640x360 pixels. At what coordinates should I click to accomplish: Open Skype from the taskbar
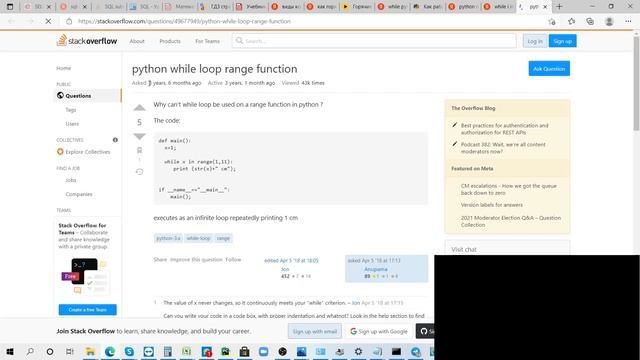click(129, 351)
